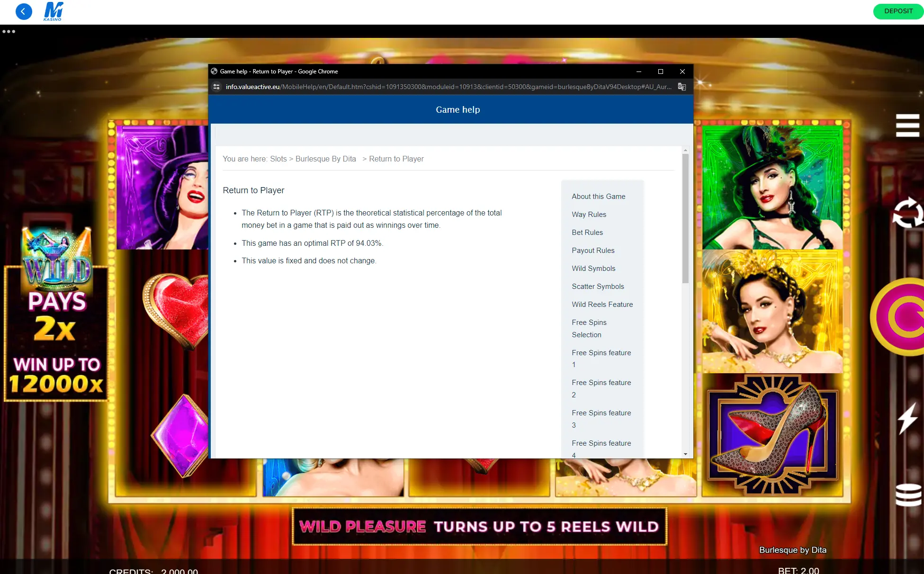Click the scrollbar down arrow
924x574 pixels.
[x=685, y=454]
